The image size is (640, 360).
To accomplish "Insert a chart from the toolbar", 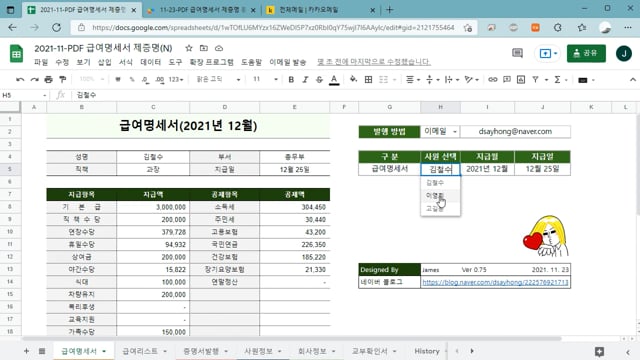I will [x=521, y=80].
